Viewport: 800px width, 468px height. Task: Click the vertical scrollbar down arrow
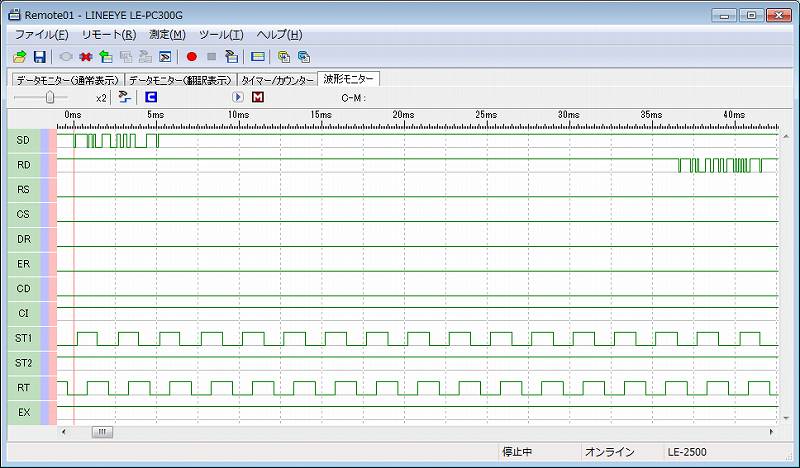click(786, 419)
